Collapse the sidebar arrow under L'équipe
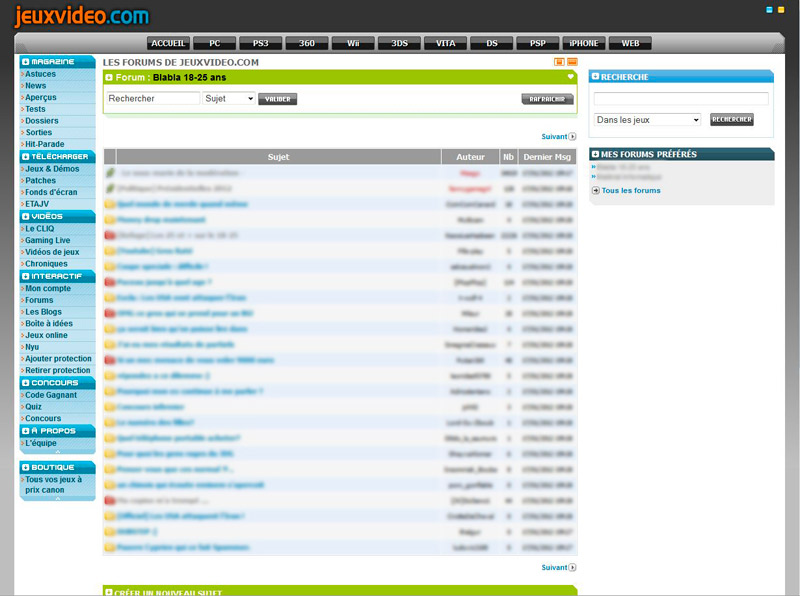 point(58,451)
